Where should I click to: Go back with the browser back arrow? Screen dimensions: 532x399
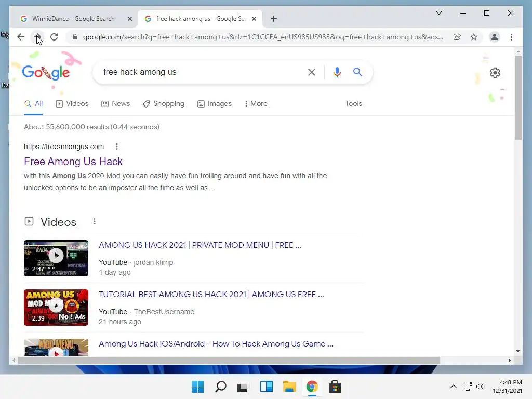[21, 37]
